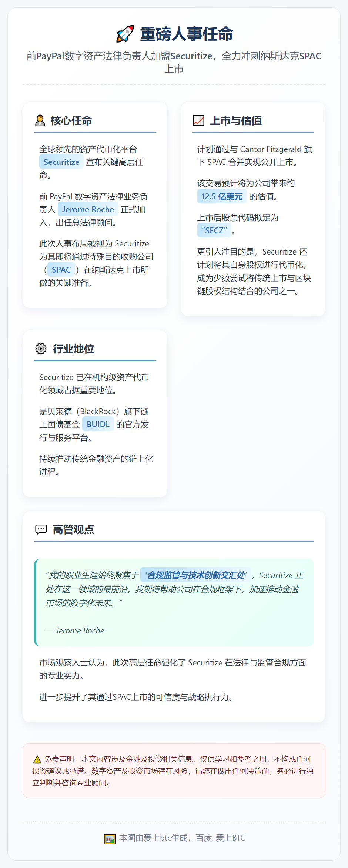Click the person icon next to 核心任命
The height and width of the screenshot is (868, 348).
point(40,120)
